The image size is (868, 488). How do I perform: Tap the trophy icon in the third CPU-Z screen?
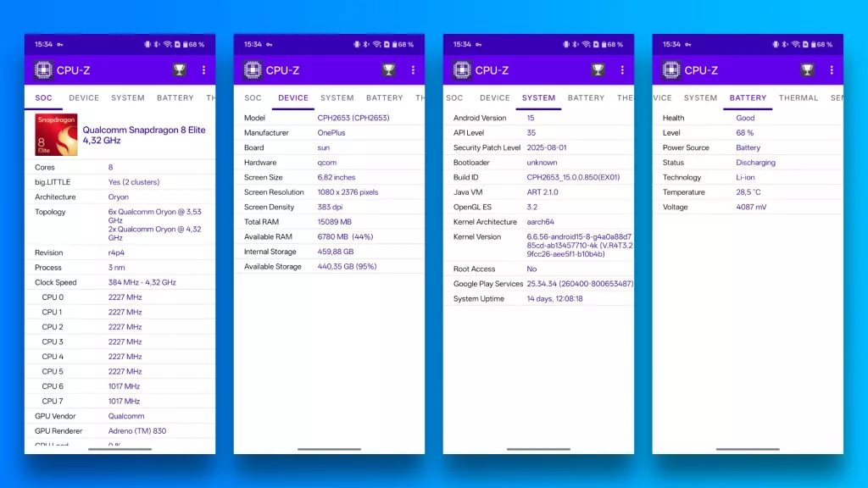598,69
